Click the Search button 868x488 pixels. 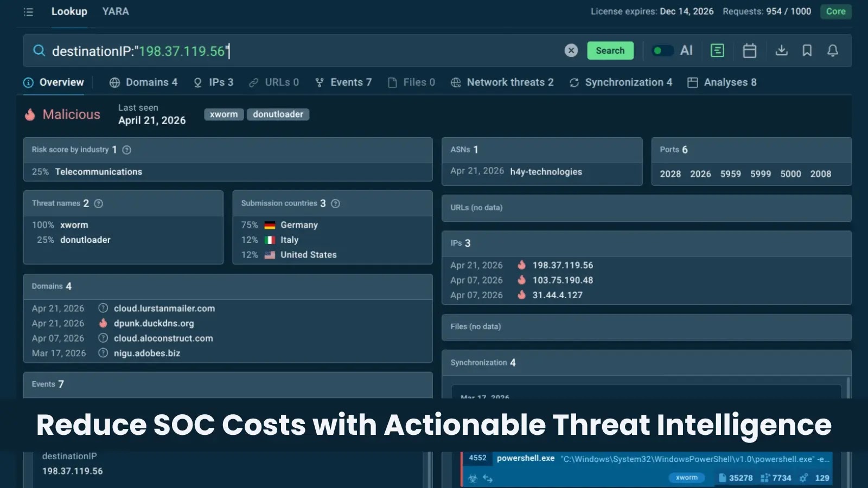(610, 50)
